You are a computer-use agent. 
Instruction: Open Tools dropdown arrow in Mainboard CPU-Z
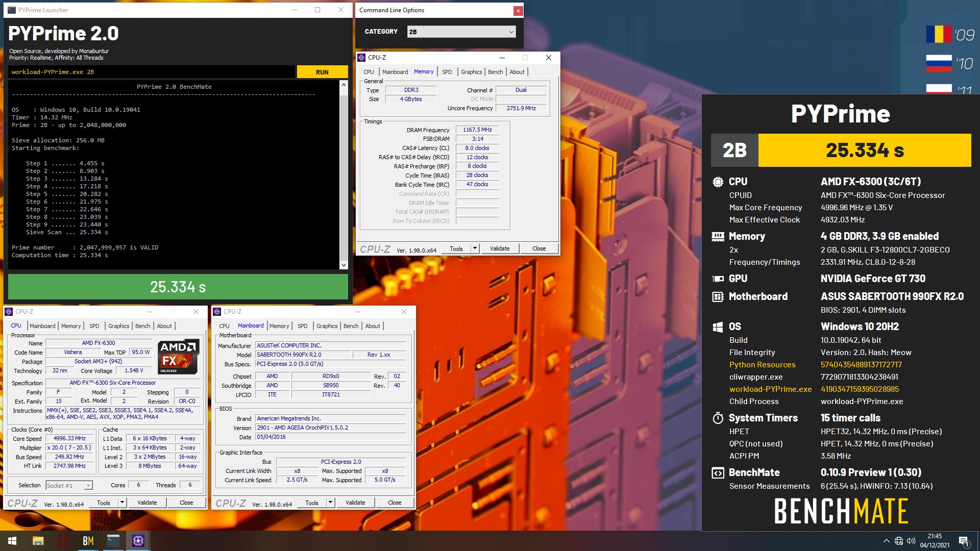330,503
